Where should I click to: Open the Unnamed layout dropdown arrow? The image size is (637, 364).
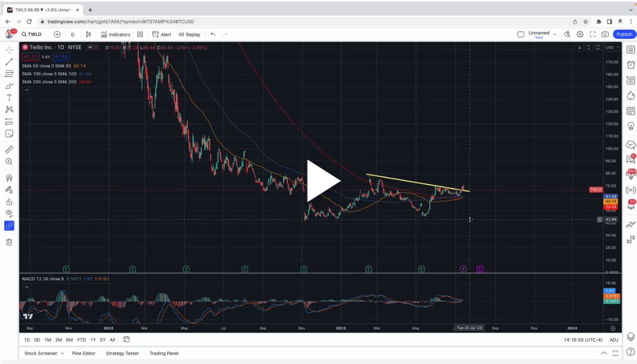(555, 33)
